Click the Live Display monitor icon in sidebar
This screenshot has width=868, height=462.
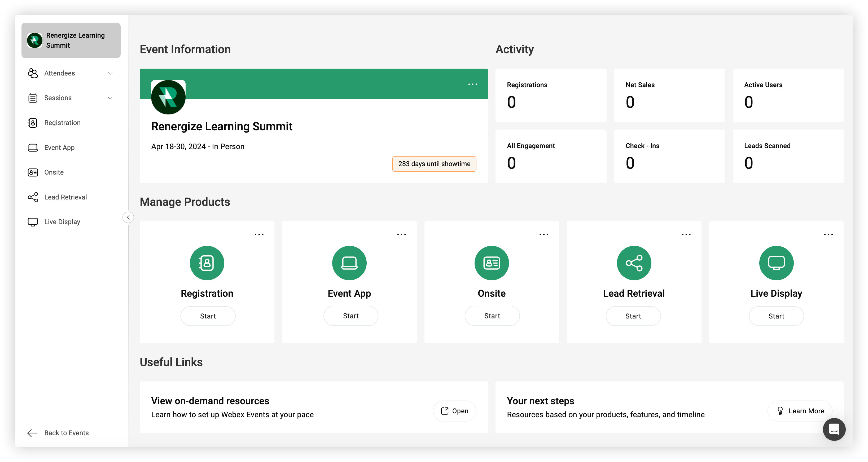[33, 222]
